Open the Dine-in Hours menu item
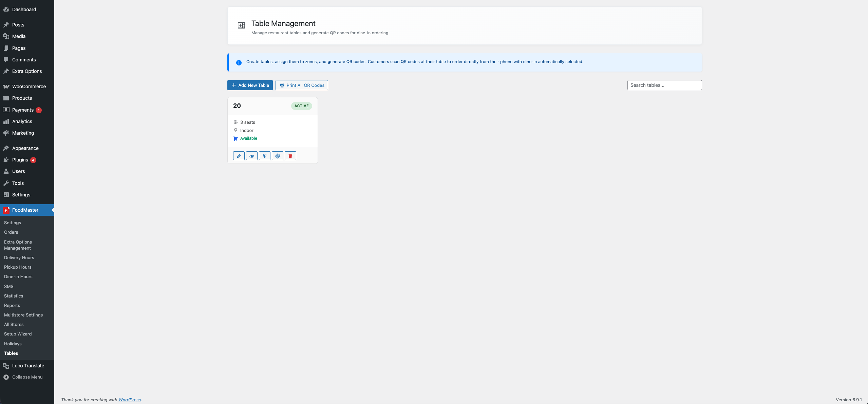This screenshot has height=404, width=868. coord(18,276)
